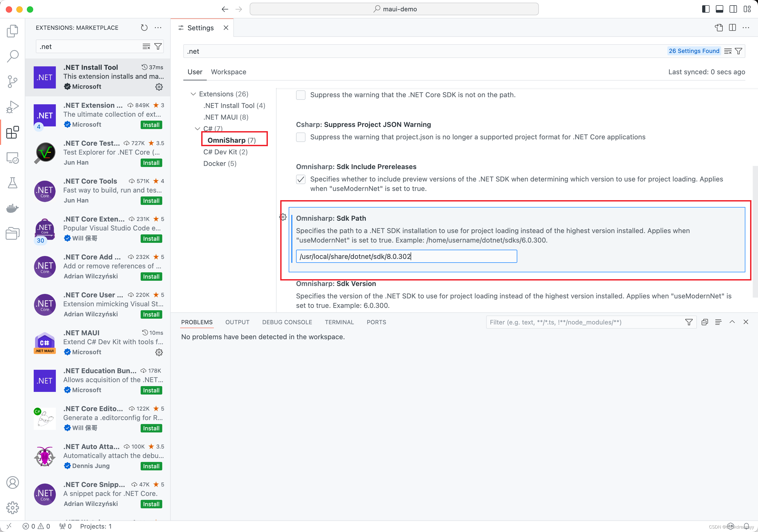Open Run and Debug view icon
Screen dimensions: 758x532
coord(13,107)
